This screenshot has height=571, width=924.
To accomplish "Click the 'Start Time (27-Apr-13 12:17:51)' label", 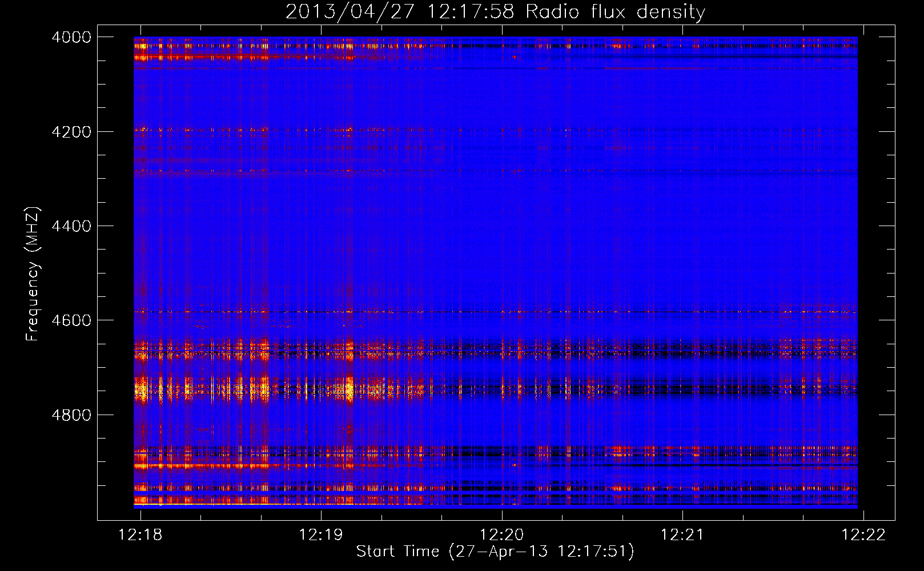I will coord(495,552).
